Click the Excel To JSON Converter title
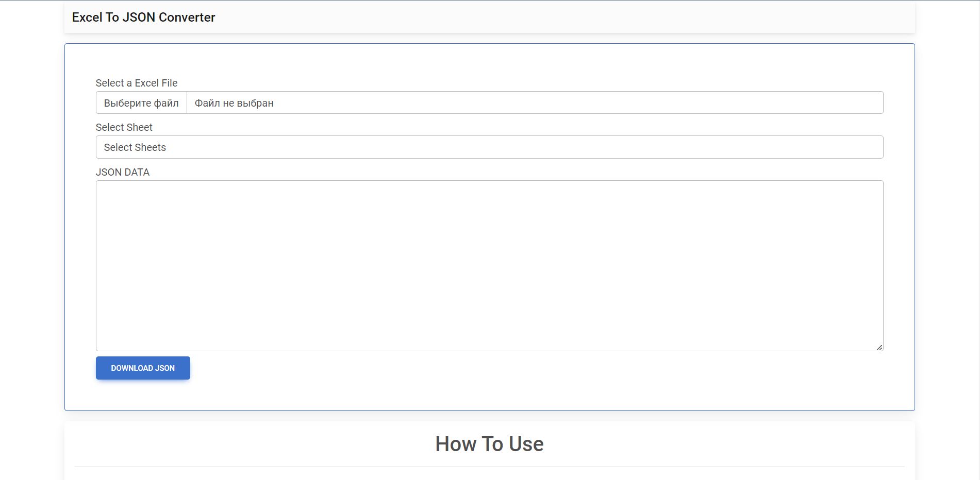Image resolution: width=980 pixels, height=480 pixels. click(143, 18)
